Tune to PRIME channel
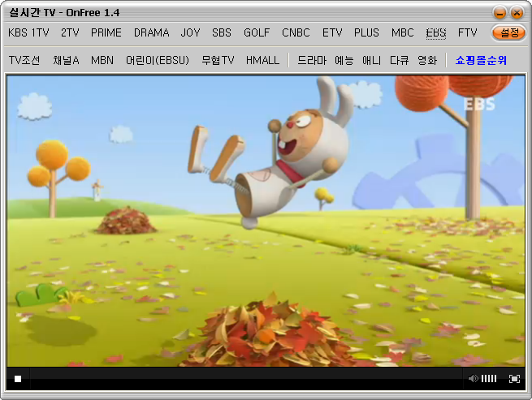The height and width of the screenshot is (400, 532). click(106, 32)
